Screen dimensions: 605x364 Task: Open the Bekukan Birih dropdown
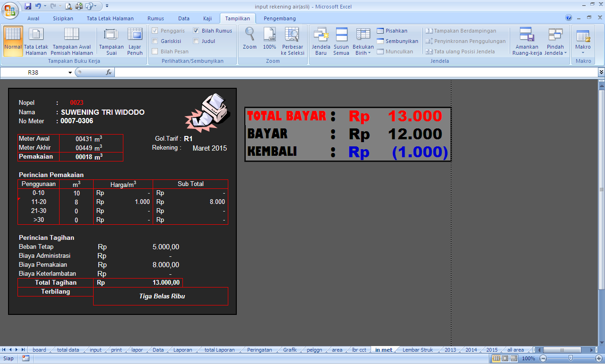(x=363, y=41)
